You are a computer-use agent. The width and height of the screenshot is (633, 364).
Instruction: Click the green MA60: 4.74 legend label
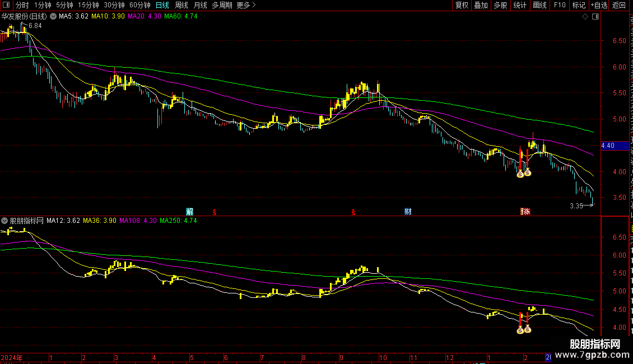[x=180, y=17]
